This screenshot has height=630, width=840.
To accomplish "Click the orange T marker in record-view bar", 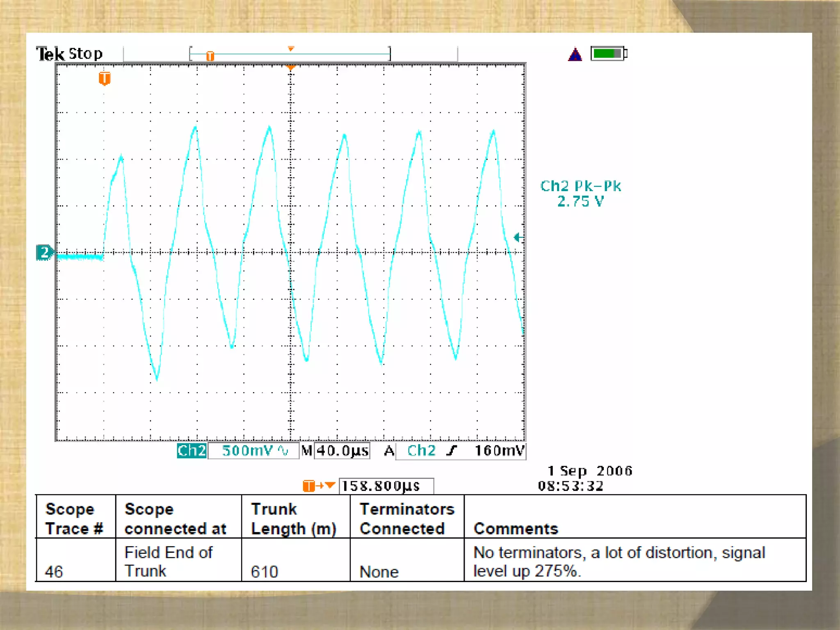I will click(210, 56).
